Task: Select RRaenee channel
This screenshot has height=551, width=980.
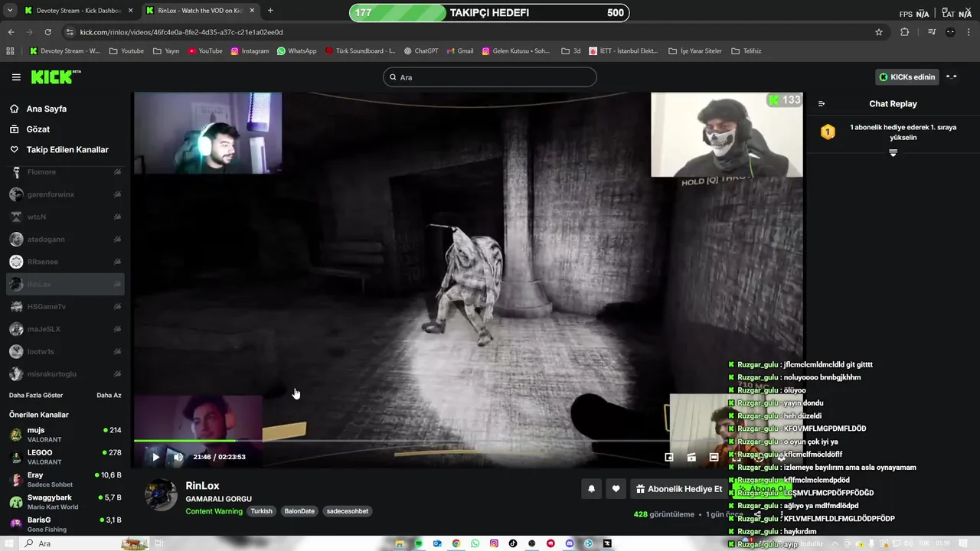Action: click(x=66, y=262)
